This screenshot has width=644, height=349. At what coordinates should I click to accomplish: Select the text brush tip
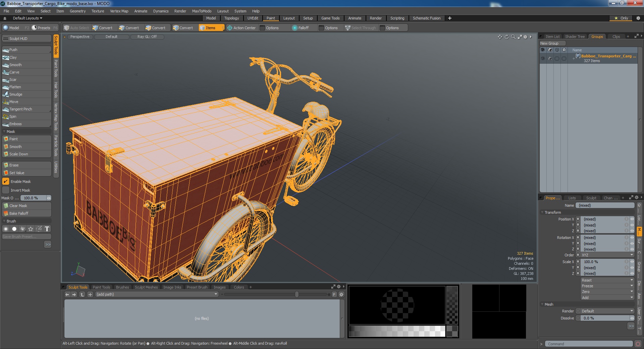(47, 229)
